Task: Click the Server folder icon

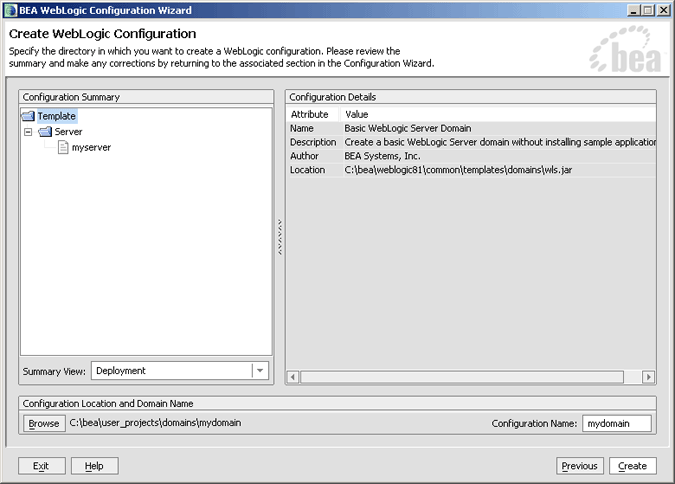Action: (45, 132)
